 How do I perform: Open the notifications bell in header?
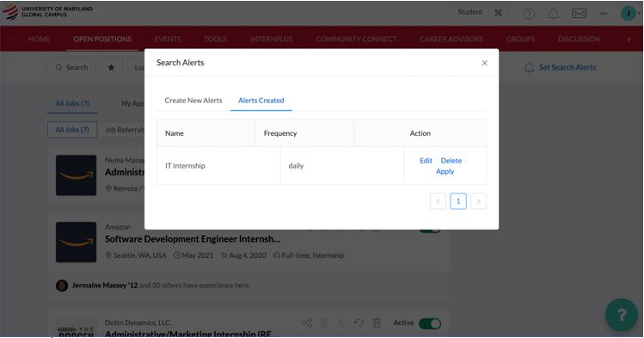[x=554, y=14]
